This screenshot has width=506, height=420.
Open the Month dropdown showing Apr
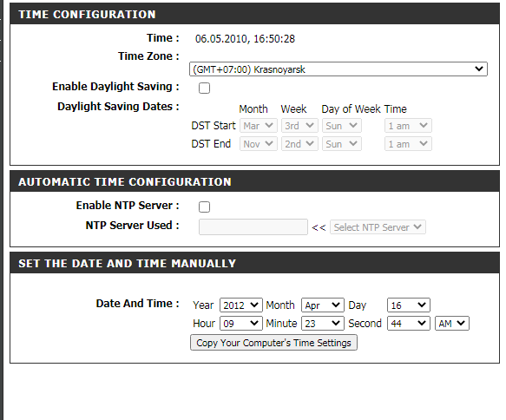pyautogui.click(x=323, y=305)
